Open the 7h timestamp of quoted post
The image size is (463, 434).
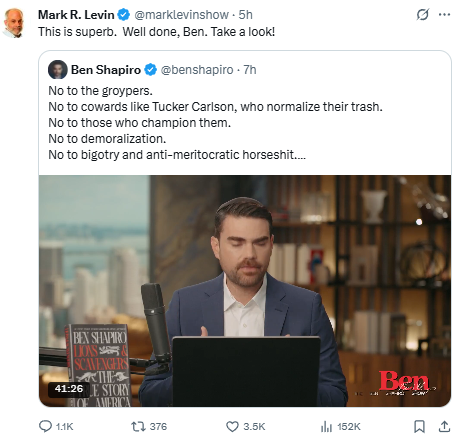(250, 70)
